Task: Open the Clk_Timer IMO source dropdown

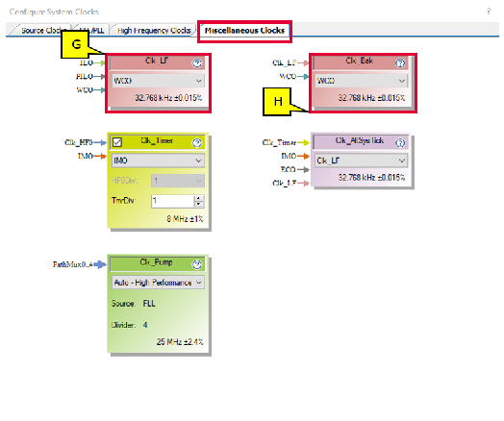Action: 158,161
